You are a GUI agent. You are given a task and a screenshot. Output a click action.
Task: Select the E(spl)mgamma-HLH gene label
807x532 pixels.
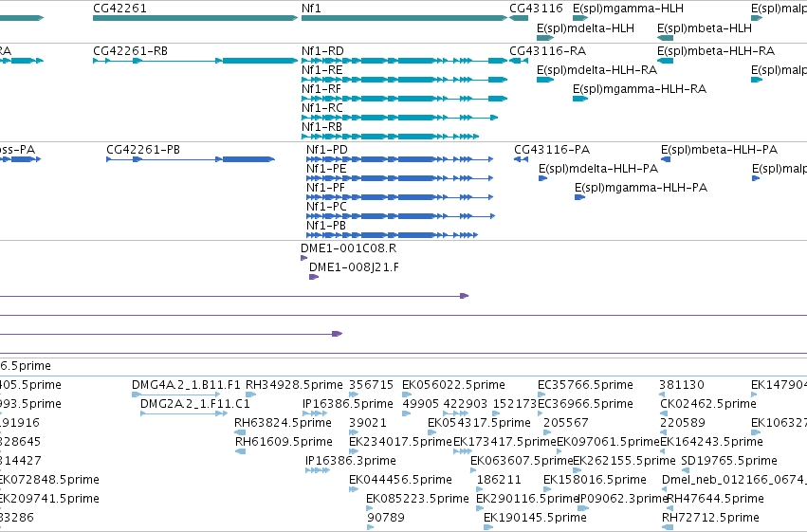point(628,9)
